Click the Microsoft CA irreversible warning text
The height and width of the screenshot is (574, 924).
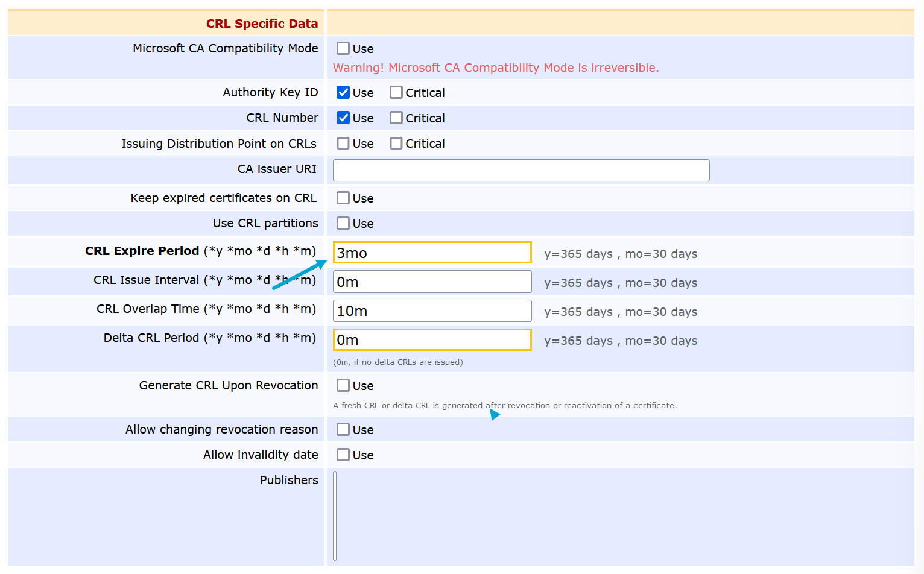click(495, 68)
